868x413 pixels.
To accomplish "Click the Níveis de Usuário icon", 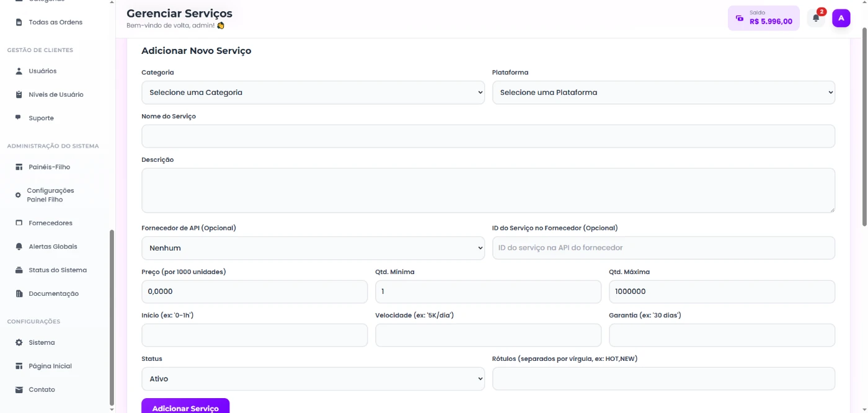I will [19, 95].
